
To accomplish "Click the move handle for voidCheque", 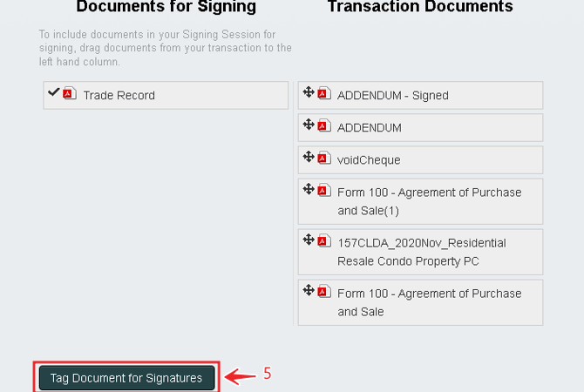I will pyautogui.click(x=308, y=157).
